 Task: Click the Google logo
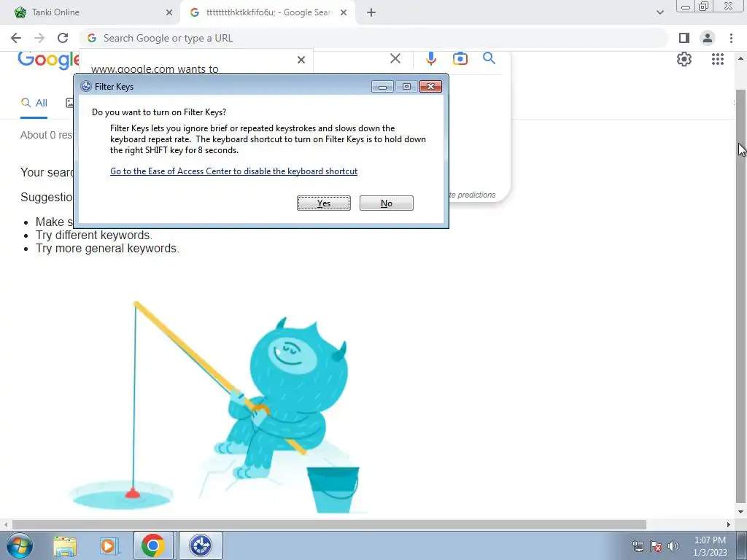click(48, 60)
